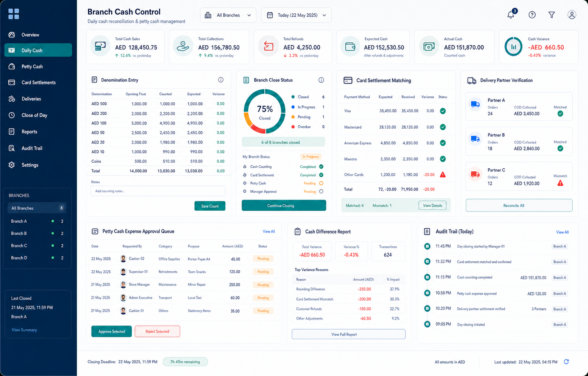Viewport: 588px width, 376px height.
Task: Click View All in Petty Cash queue
Action: pyautogui.click(x=269, y=231)
